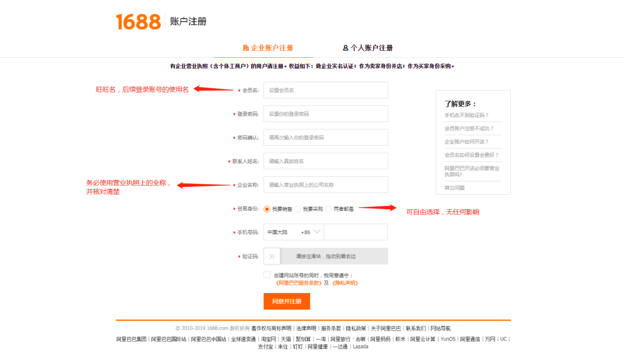Switch to 企业账户注册 tab

pyautogui.click(x=272, y=48)
